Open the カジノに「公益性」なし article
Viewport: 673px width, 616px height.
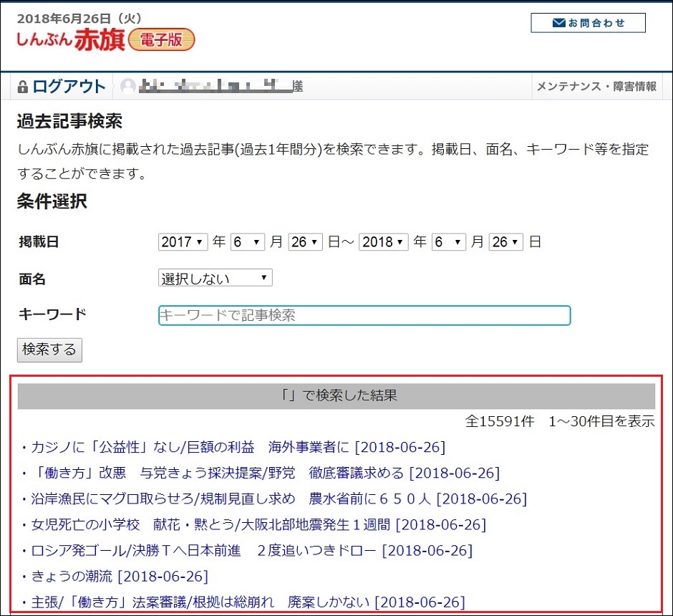click(238, 448)
